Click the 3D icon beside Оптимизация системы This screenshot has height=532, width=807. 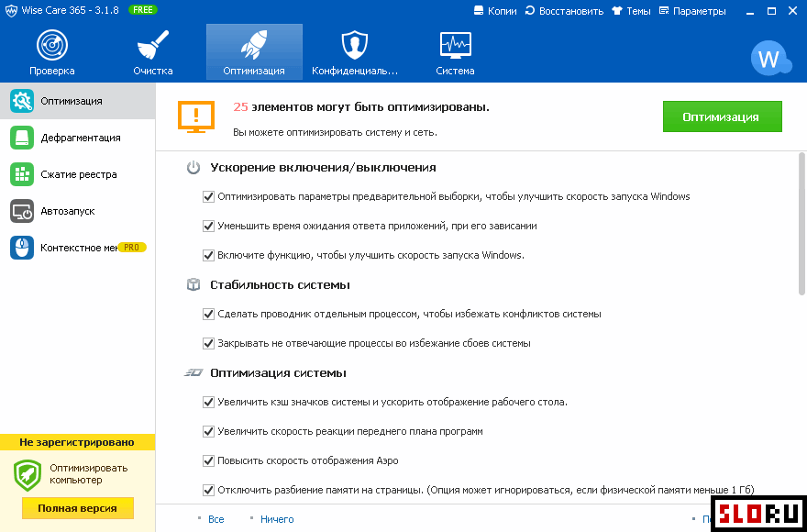[193, 373]
